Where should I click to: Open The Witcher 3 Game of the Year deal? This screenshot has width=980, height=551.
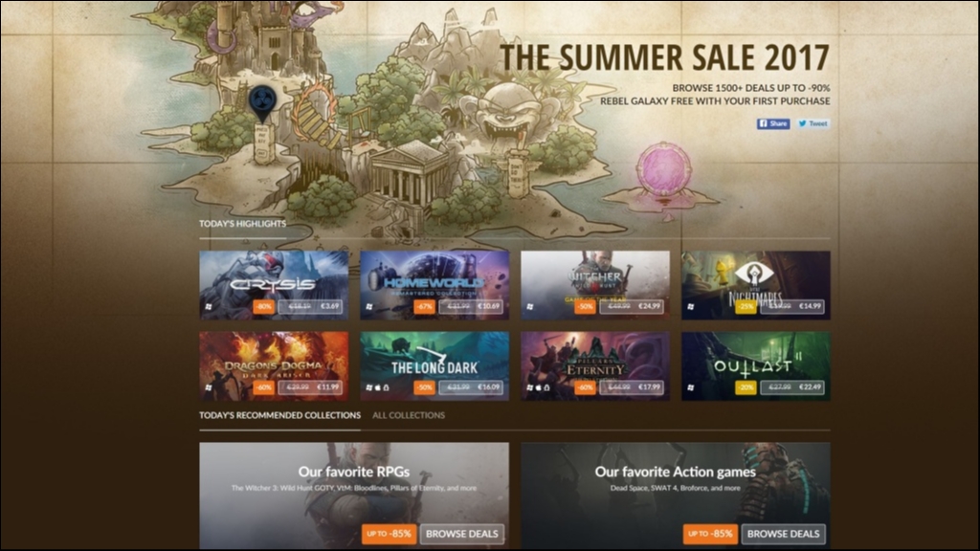[x=595, y=285]
